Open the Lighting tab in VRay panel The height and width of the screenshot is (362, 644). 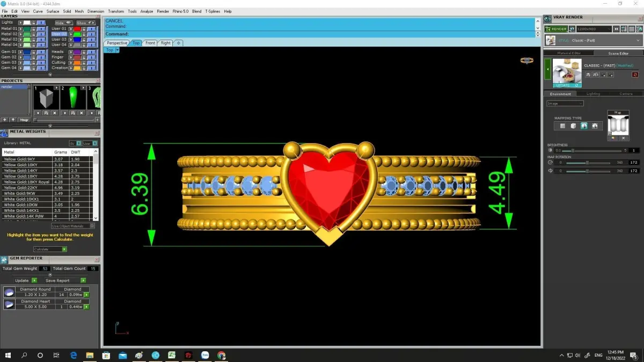point(593,94)
